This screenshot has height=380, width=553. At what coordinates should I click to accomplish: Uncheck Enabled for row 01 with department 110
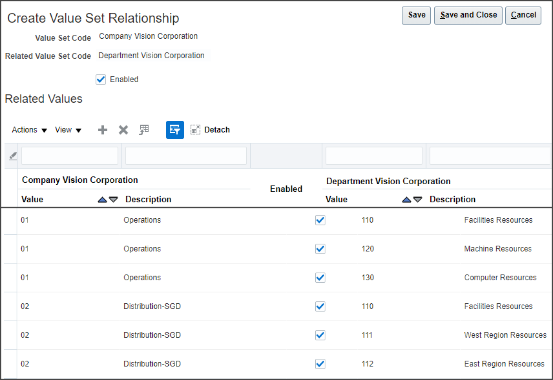tap(320, 220)
